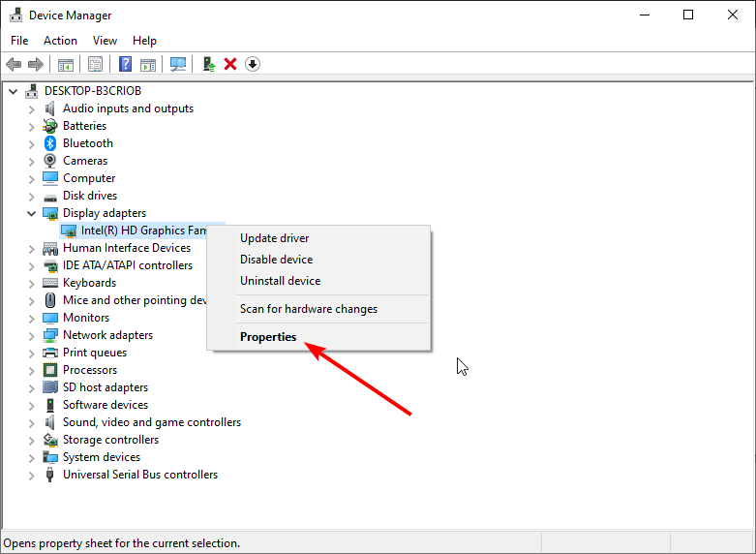Click the Disk drives icon
The image size is (756, 554).
[50, 197]
